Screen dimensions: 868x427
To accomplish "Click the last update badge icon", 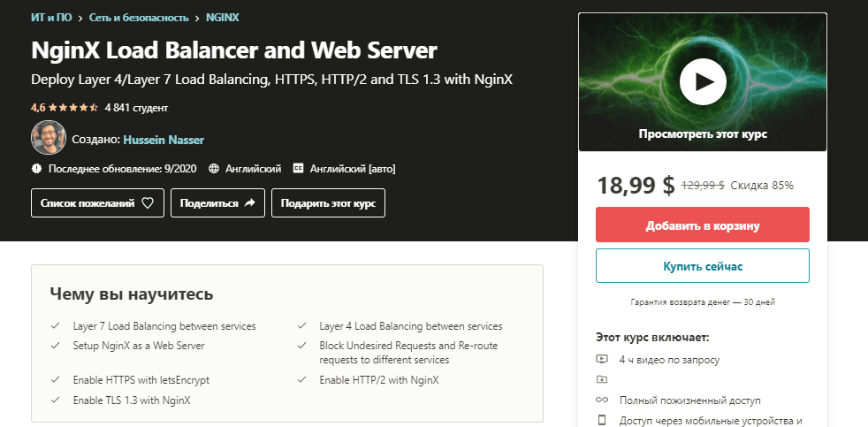I will coord(36,168).
